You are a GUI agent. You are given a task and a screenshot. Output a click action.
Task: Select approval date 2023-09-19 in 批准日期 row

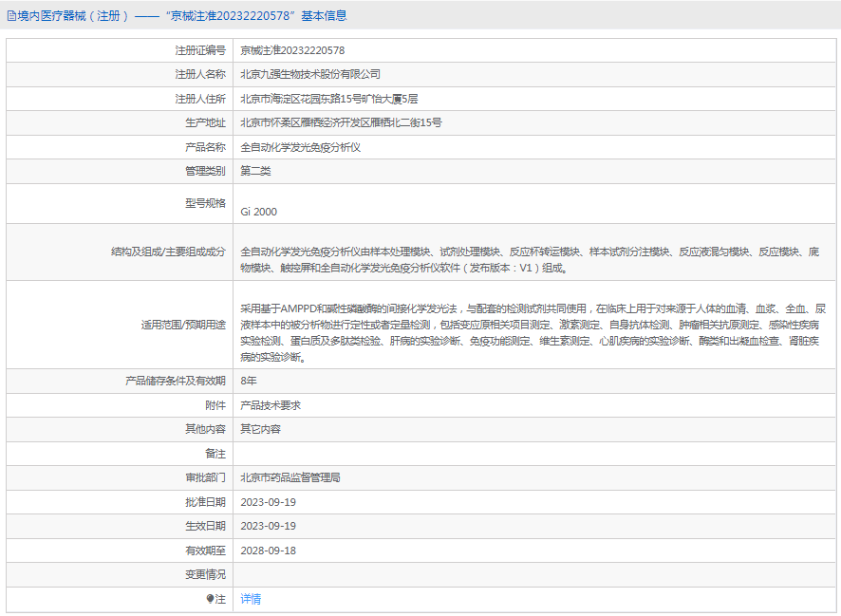click(x=269, y=502)
